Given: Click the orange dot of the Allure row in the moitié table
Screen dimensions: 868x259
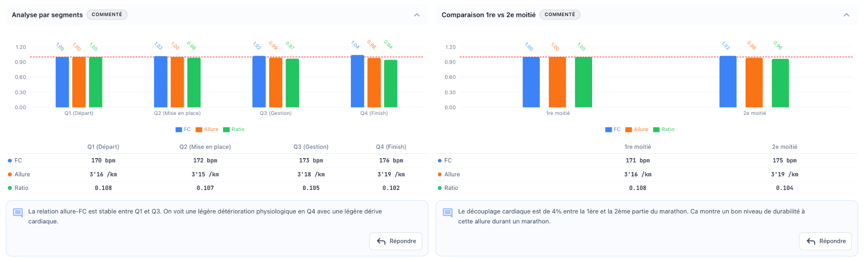Looking at the screenshot, I should [x=440, y=174].
